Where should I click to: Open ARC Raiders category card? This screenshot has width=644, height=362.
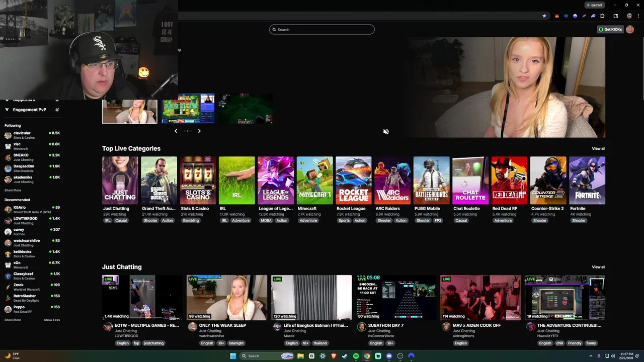click(392, 180)
